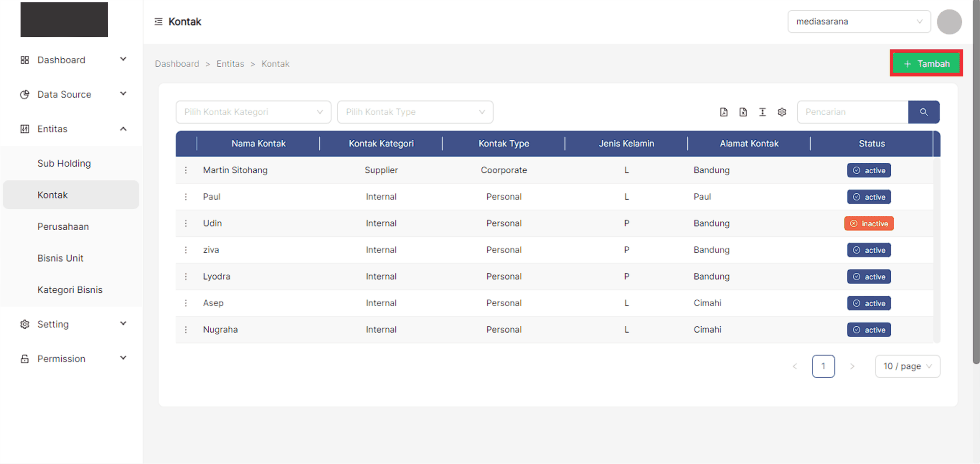Toggle Udin's inactive status badge
The height and width of the screenshot is (464, 980).
tap(869, 224)
